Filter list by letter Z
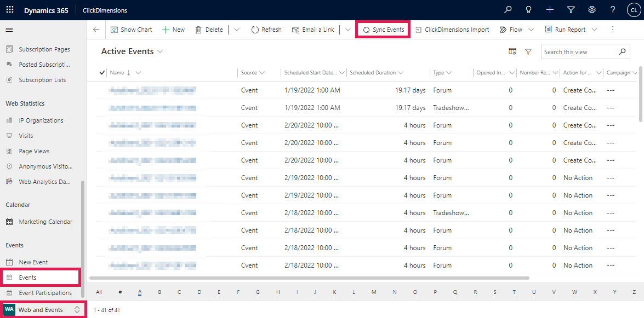644x318 pixels. 634,292
